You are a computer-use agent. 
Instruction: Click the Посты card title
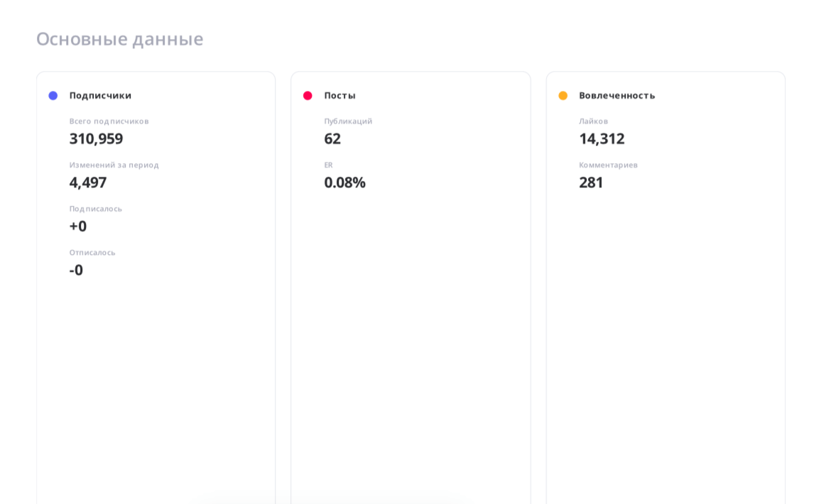339,96
